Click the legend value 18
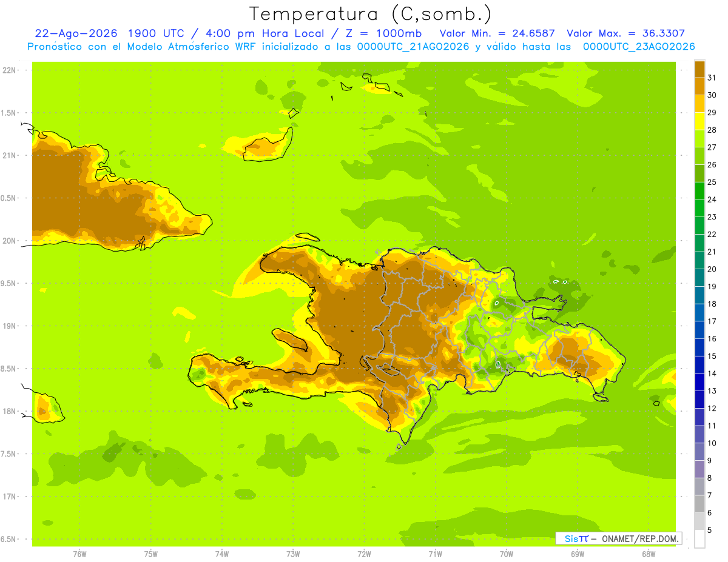The height and width of the screenshot is (562, 728). pos(712,304)
